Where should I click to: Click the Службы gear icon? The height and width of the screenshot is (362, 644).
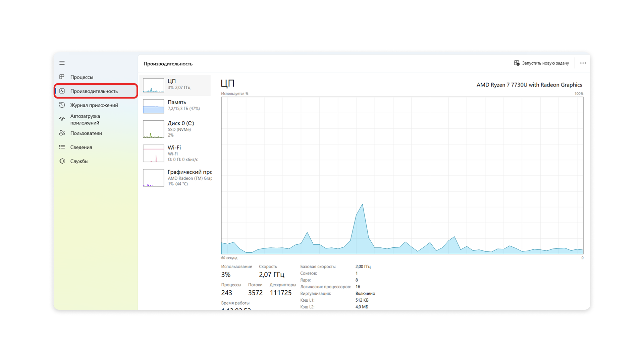point(62,161)
